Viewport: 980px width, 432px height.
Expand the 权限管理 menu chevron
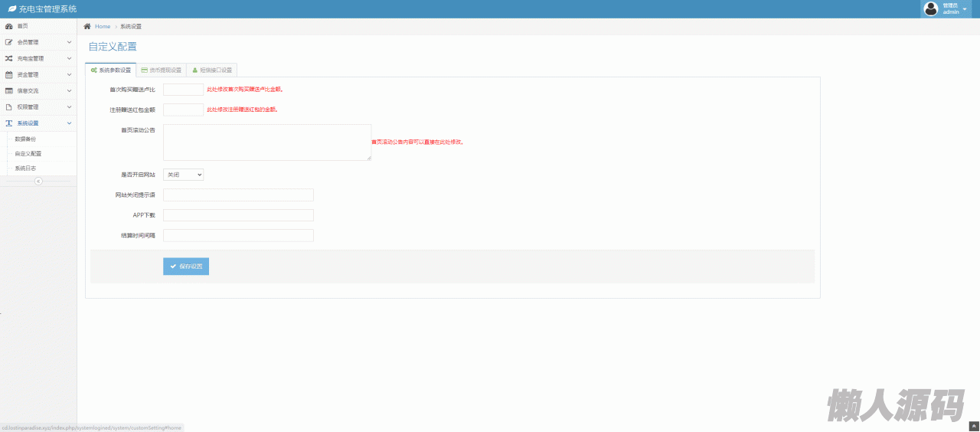69,106
